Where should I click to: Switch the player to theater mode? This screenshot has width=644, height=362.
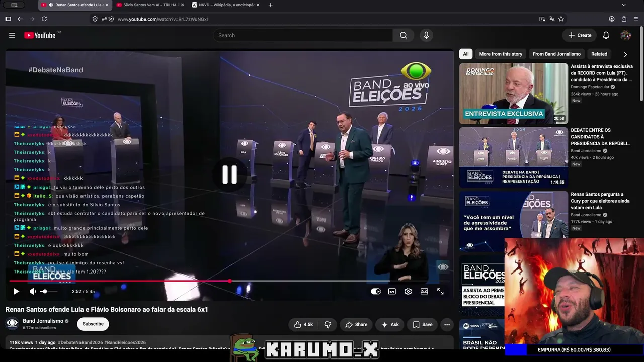[x=424, y=291]
